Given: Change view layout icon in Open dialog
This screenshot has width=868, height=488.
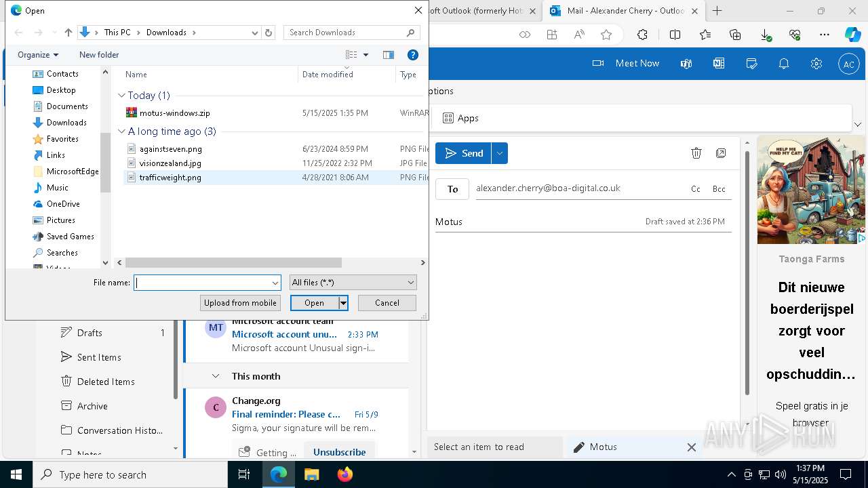Looking at the screenshot, I should pos(351,55).
